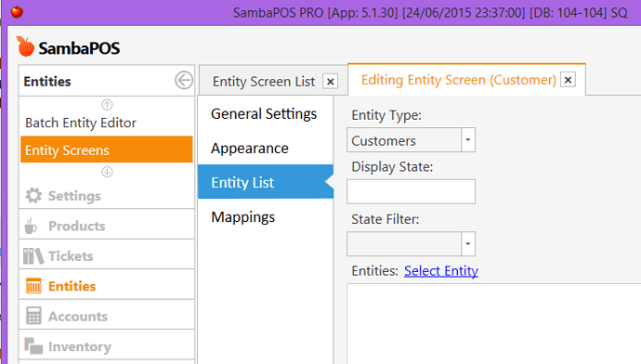Open Products via the coffee cup icon
Screen dimensions: 641x364
tap(31, 226)
